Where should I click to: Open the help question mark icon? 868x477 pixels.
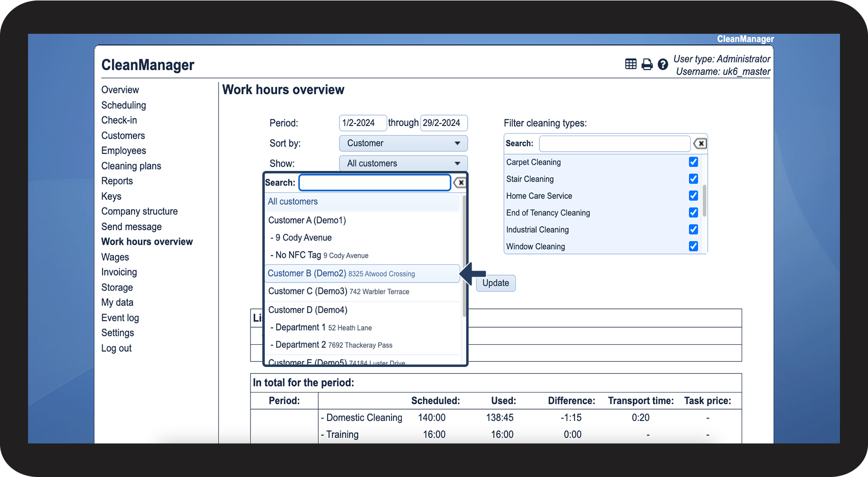[x=663, y=64]
